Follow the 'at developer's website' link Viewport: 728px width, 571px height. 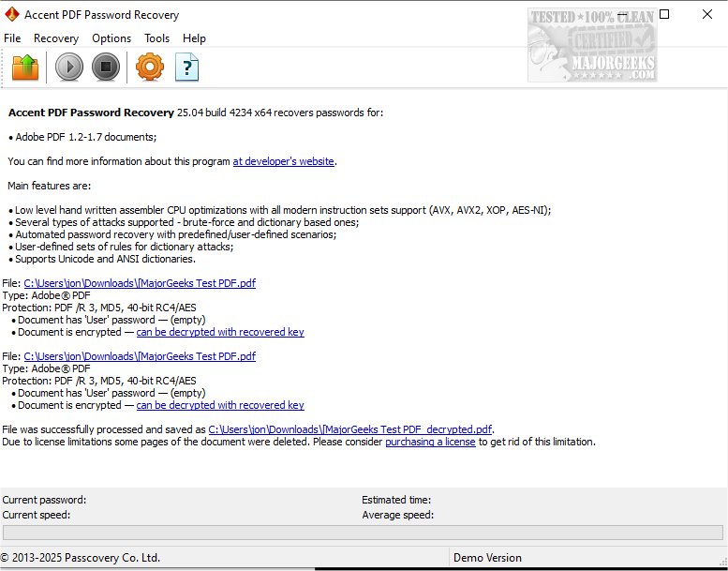[283, 161]
